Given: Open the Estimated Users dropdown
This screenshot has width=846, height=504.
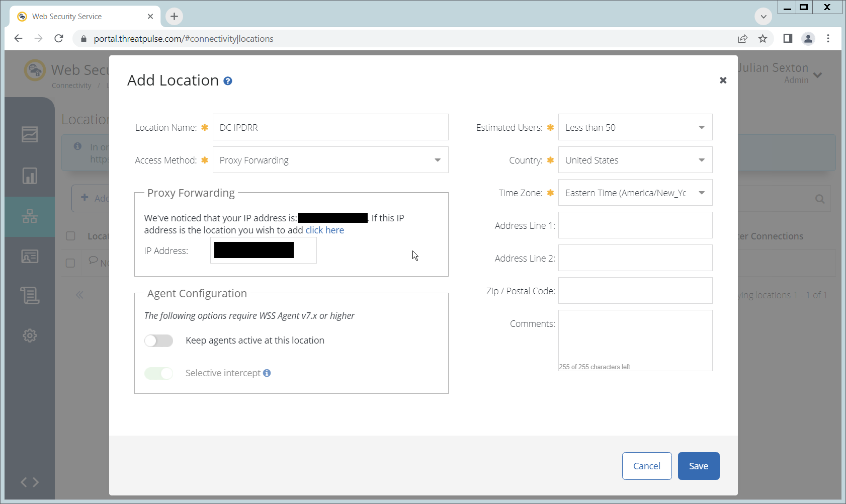Looking at the screenshot, I should 635,128.
